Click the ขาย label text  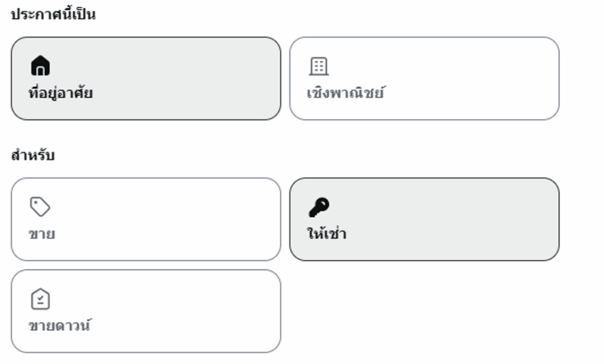tap(42, 234)
